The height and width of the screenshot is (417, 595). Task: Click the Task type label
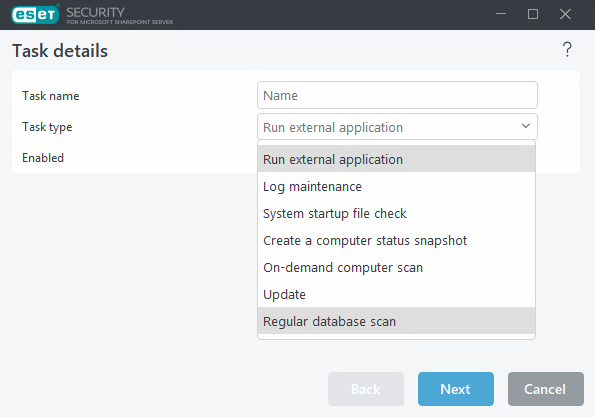[x=47, y=127]
